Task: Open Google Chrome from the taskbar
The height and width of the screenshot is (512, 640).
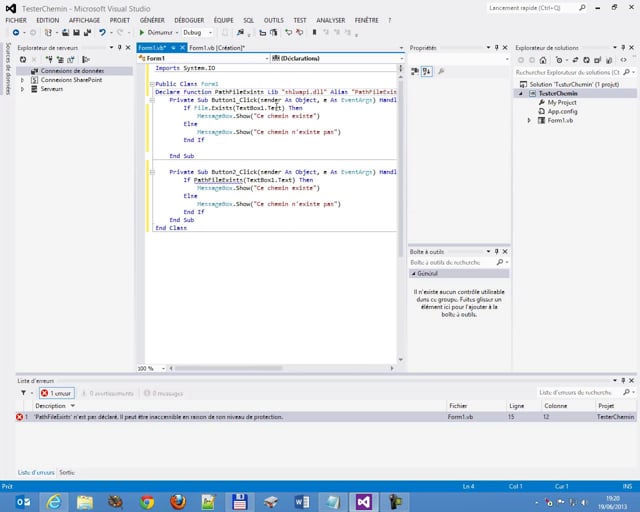Action: (x=147, y=502)
